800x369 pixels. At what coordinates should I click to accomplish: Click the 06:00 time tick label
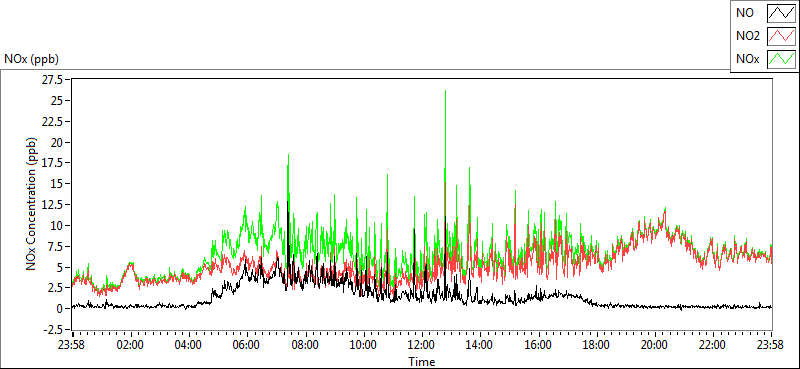(247, 344)
